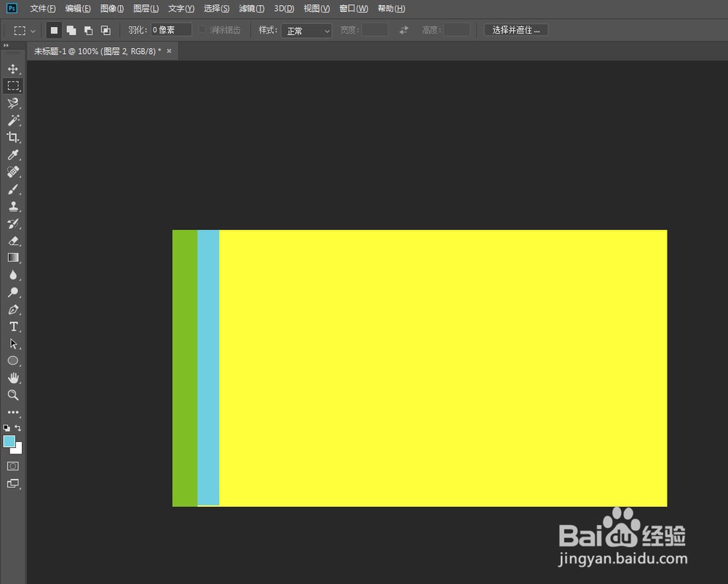Open the 编辑(E) menu
The width and height of the screenshot is (728, 584).
click(78, 8)
